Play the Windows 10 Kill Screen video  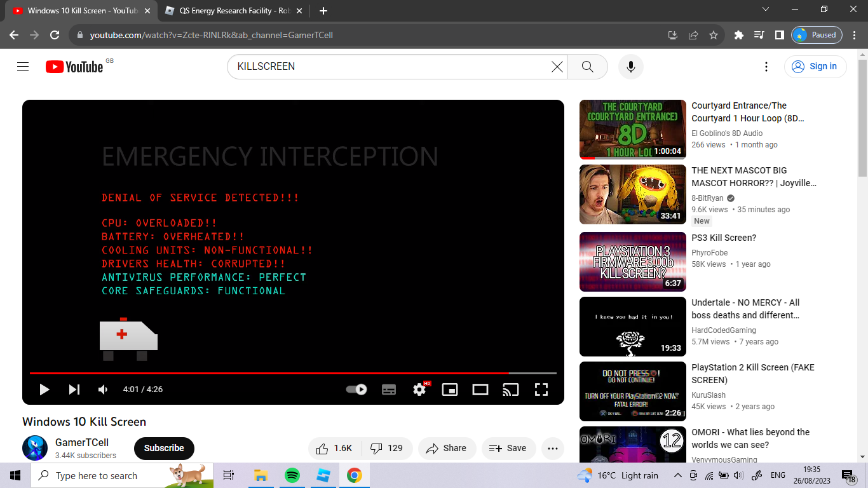pos(44,390)
